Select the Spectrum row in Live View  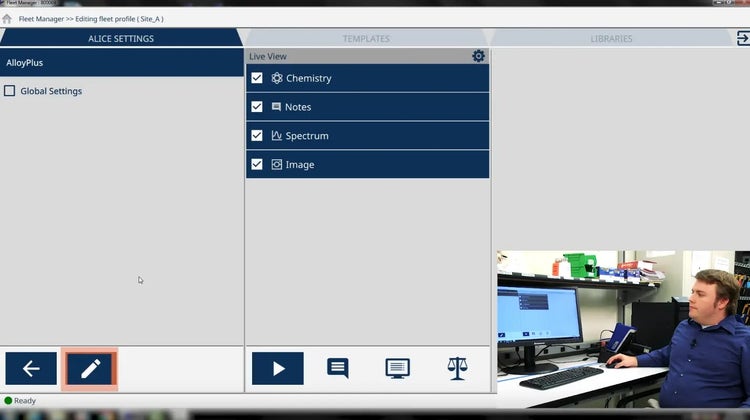tap(380, 136)
